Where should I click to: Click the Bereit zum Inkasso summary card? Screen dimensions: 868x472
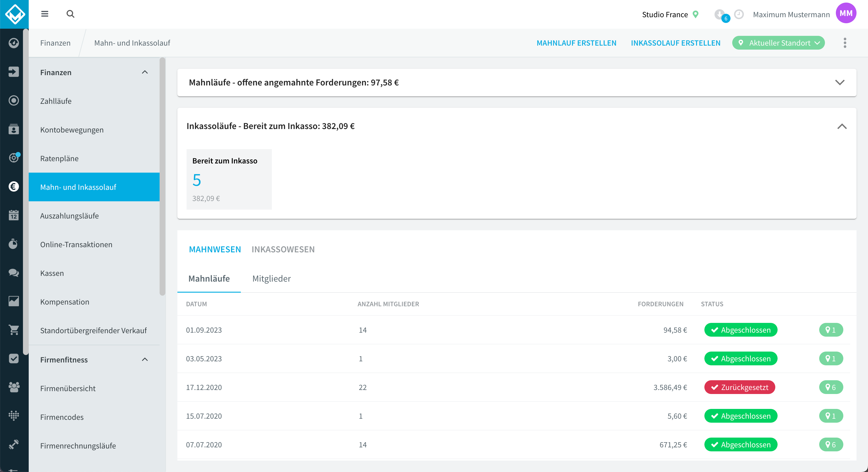point(229,179)
